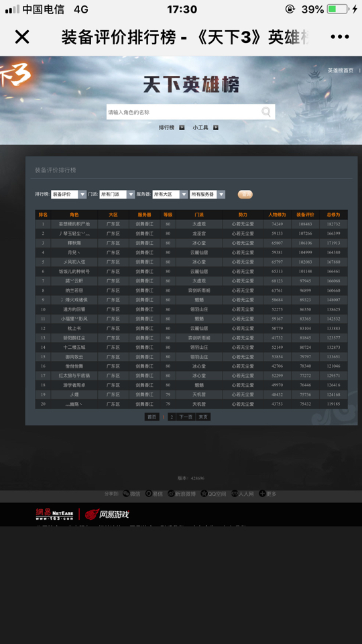The height and width of the screenshot is (644, 362).
Task: Go to page 2 of rankings
Action: tap(172, 417)
